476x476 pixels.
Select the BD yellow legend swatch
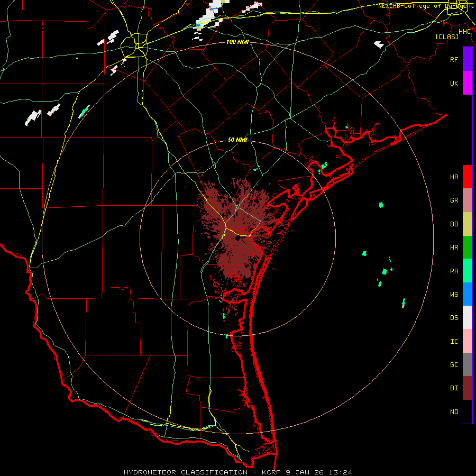click(467, 224)
